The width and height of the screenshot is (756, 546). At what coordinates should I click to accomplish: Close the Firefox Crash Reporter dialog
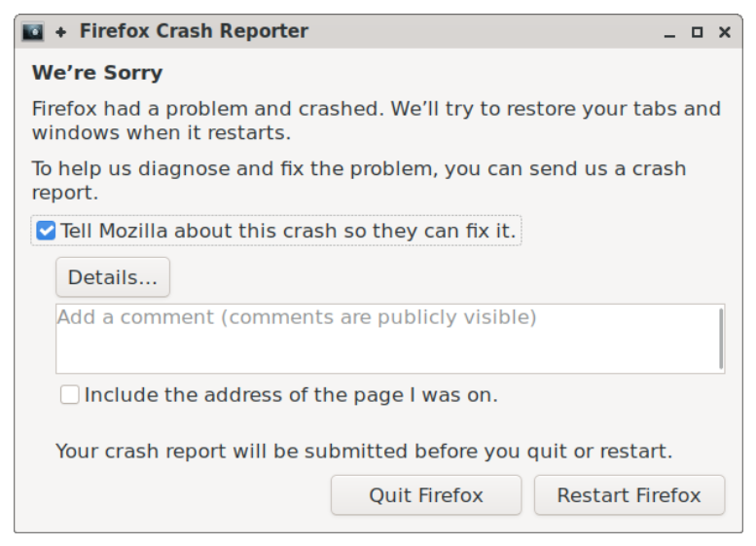(x=724, y=32)
